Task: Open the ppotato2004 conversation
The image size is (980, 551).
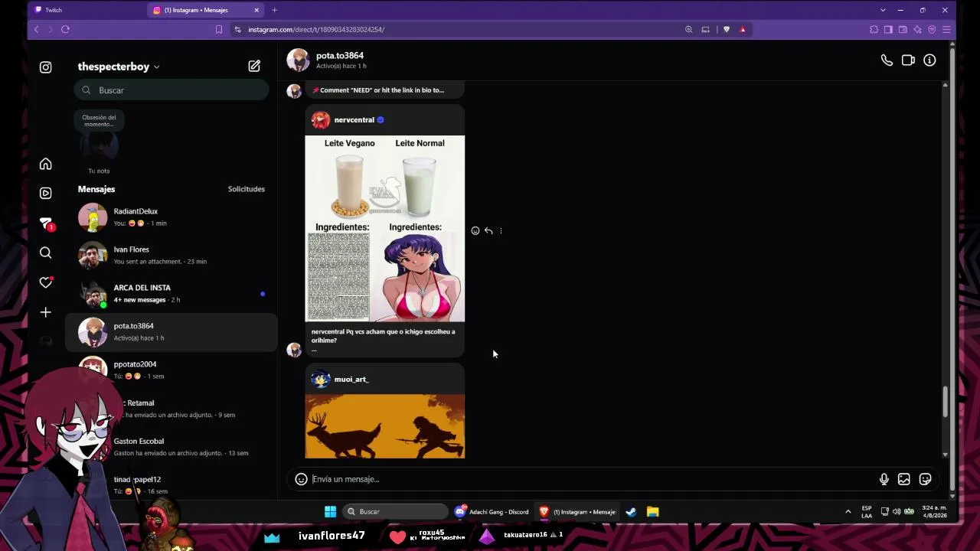Action: [x=171, y=370]
